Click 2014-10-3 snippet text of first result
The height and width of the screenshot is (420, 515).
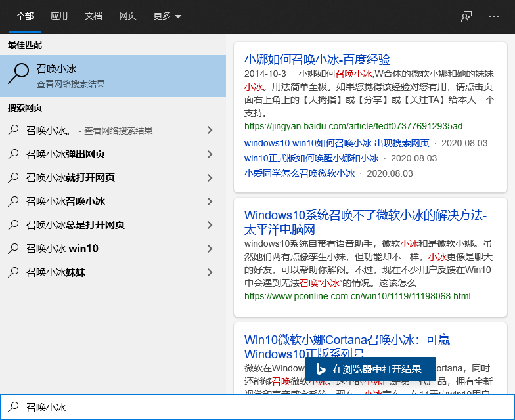coord(369,93)
